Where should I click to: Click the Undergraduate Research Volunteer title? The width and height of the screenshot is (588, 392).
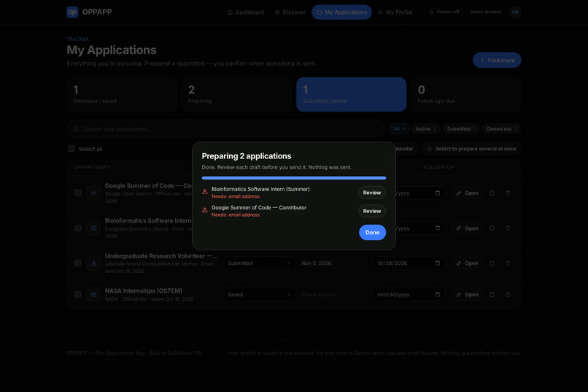[161, 255]
